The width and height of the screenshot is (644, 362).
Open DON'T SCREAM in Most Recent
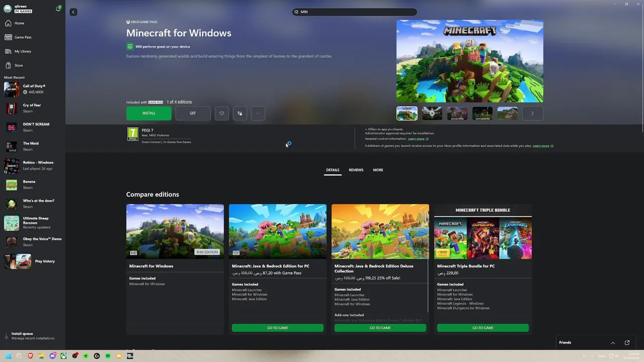click(x=33, y=127)
